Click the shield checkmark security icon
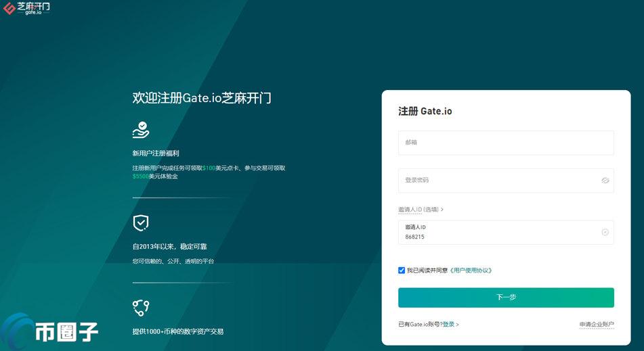Image resolution: width=644 pixels, height=351 pixels. click(x=141, y=223)
